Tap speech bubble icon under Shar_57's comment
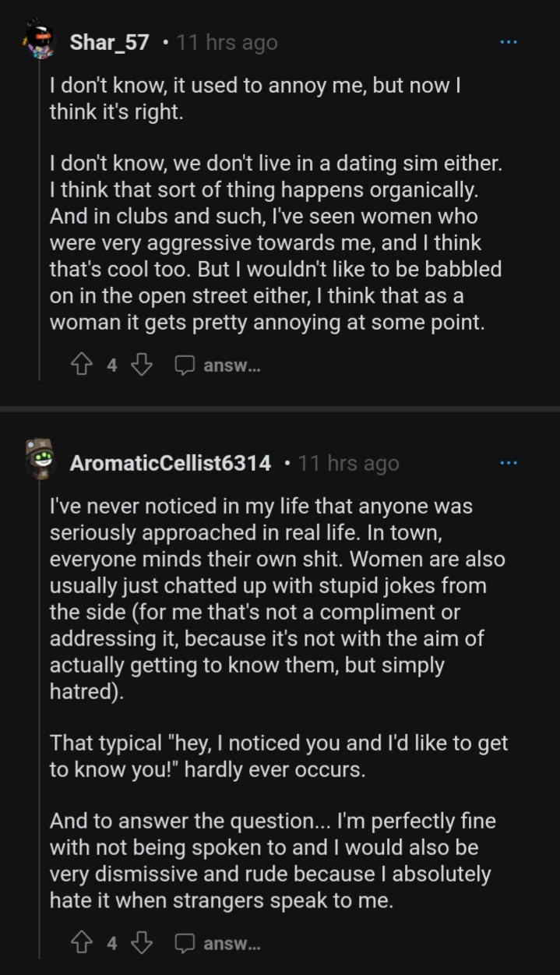The width and height of the screenshot is (560, 975). pyautogui.click(x=185, y=365)
